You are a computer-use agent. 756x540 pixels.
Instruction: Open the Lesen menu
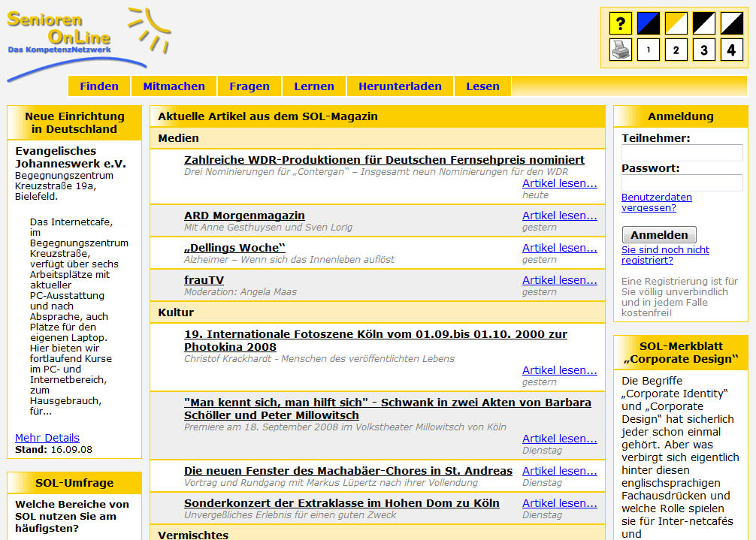point(482,86)
